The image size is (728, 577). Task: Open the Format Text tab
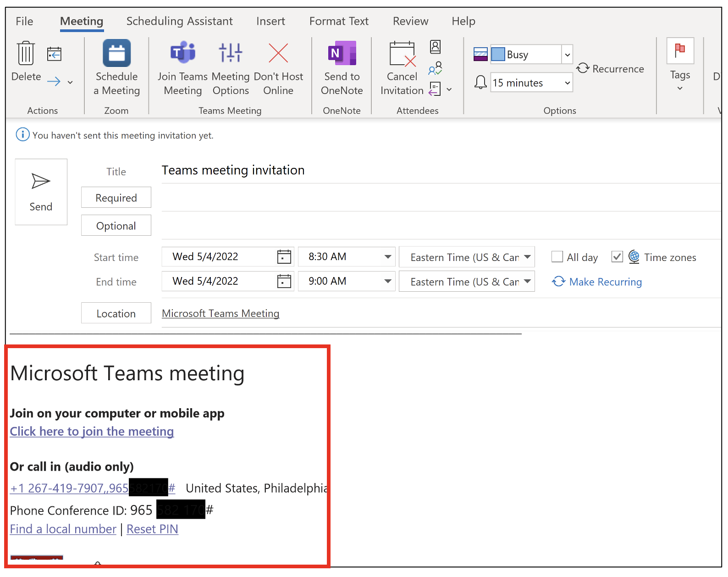pyautogui.click(x=339, y=21)
